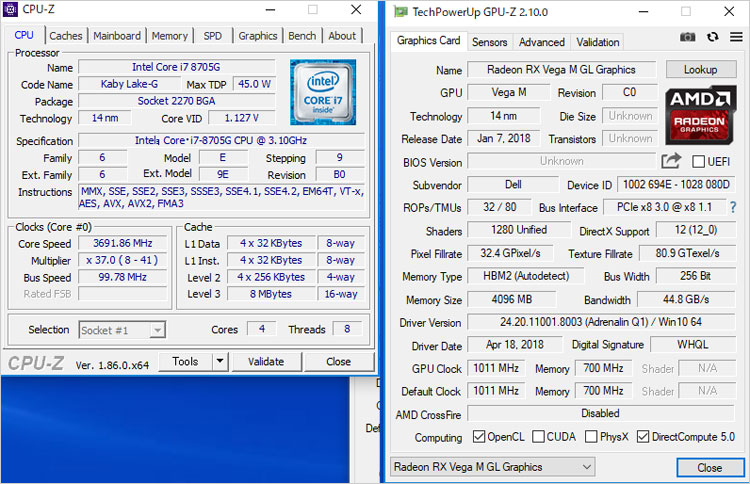This screenshot has width=750, height=484.
Task: Open the Radeon RX Vega M GL Graphics dropdown
Action: tap(493, 467)
